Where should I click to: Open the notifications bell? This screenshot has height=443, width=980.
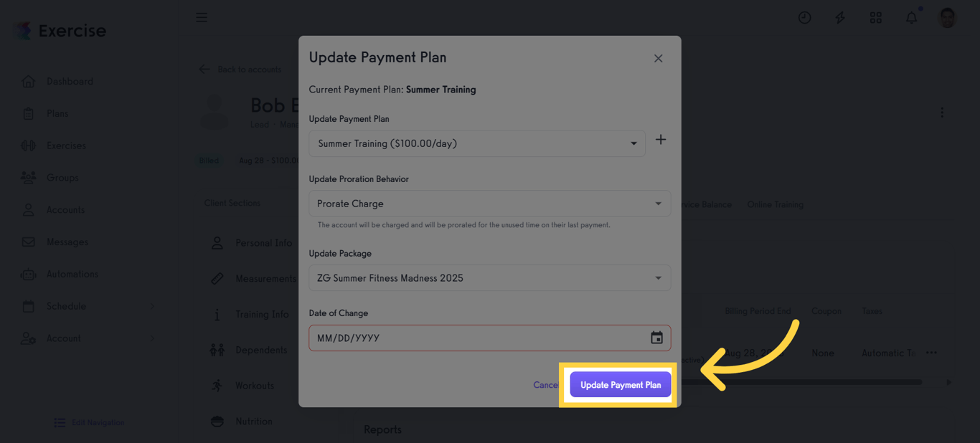pos(911,17)
